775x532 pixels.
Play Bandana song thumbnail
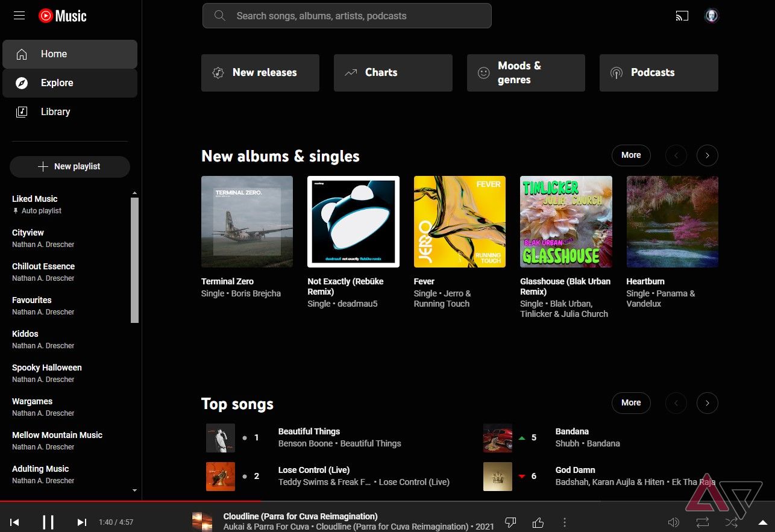pyautogui.click(x=498, y=438)
